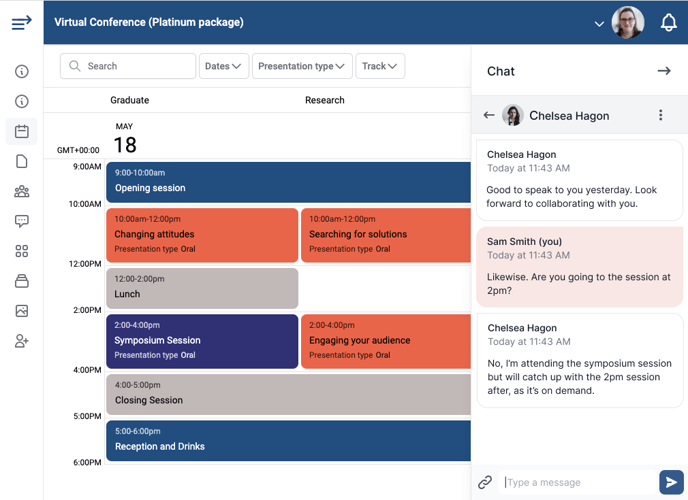Click the image gallery sidebar icon
This screenshot has height=500, width=688.
tap(22, 311)
